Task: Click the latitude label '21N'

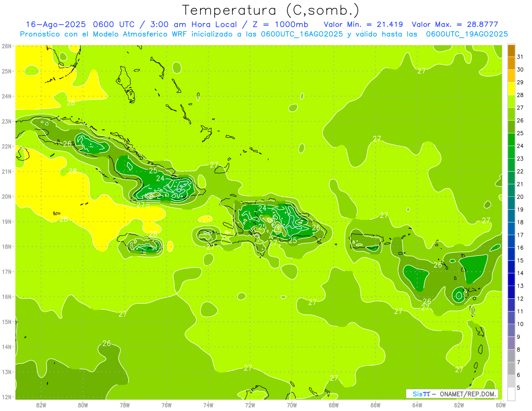Action: point(6,171)
